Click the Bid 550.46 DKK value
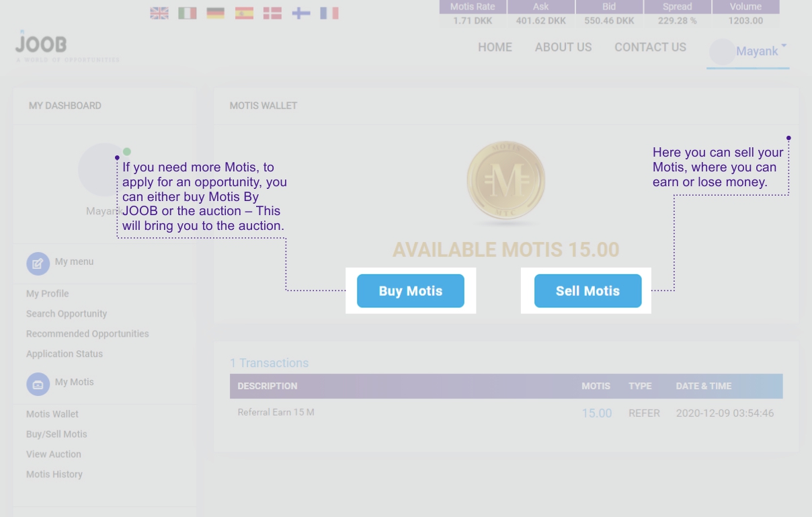 coord(610,21)
